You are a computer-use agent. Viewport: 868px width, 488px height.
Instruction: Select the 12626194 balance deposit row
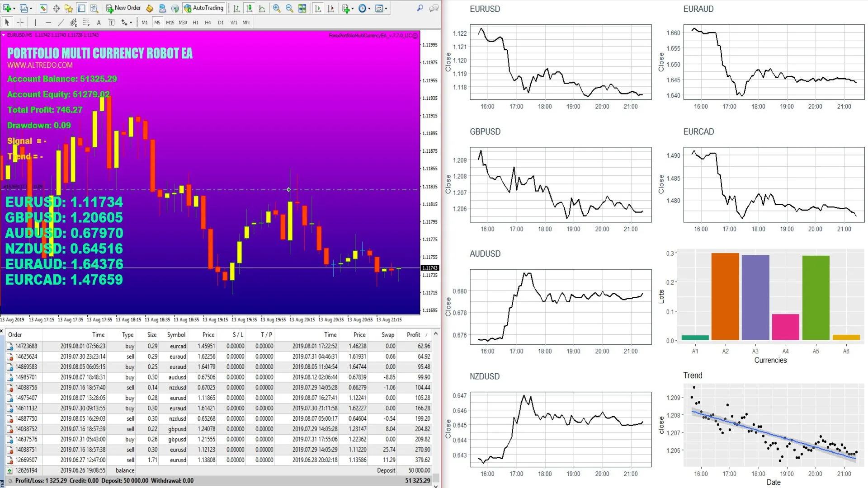pos(218,470)
